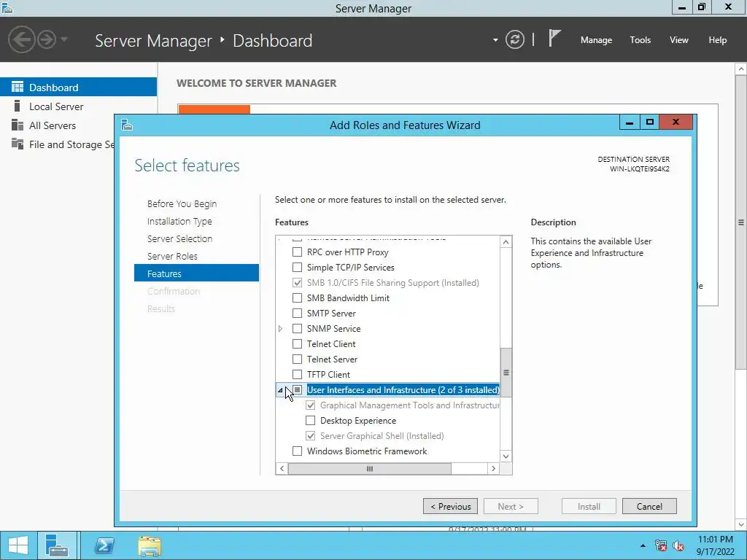The height and width of the screenshot is (560, 747).
Task: Open File Explorer from the taskbar
Action: pos(149,546)
